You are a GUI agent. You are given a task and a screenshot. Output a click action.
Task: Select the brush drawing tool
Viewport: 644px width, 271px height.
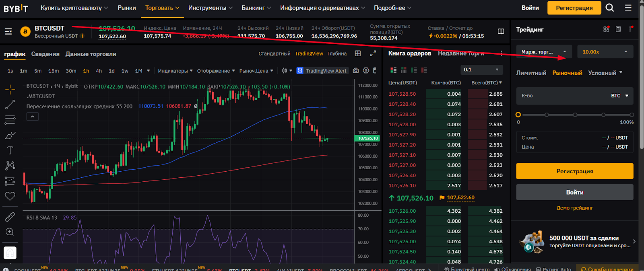coord(10,135)
